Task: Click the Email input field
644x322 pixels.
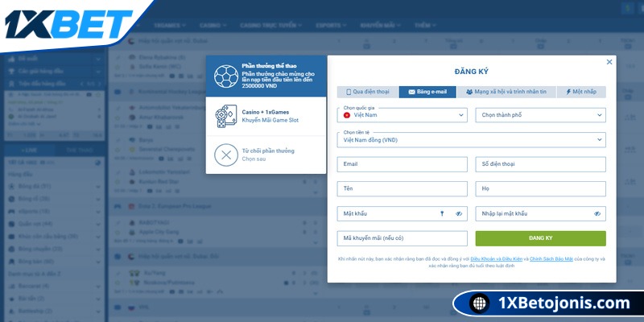Action: 402,164
